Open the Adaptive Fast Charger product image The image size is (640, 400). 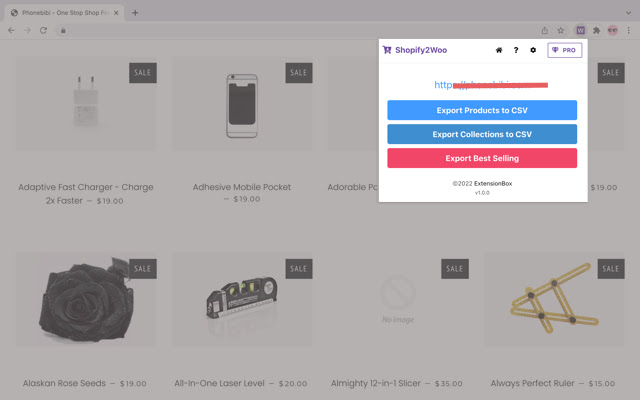pos(86,104)
